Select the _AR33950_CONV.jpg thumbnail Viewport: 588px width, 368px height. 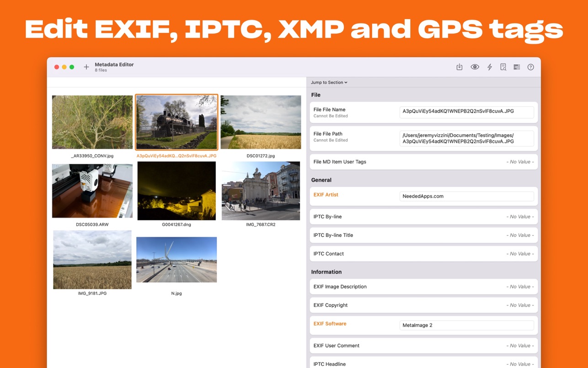[92, 122]
